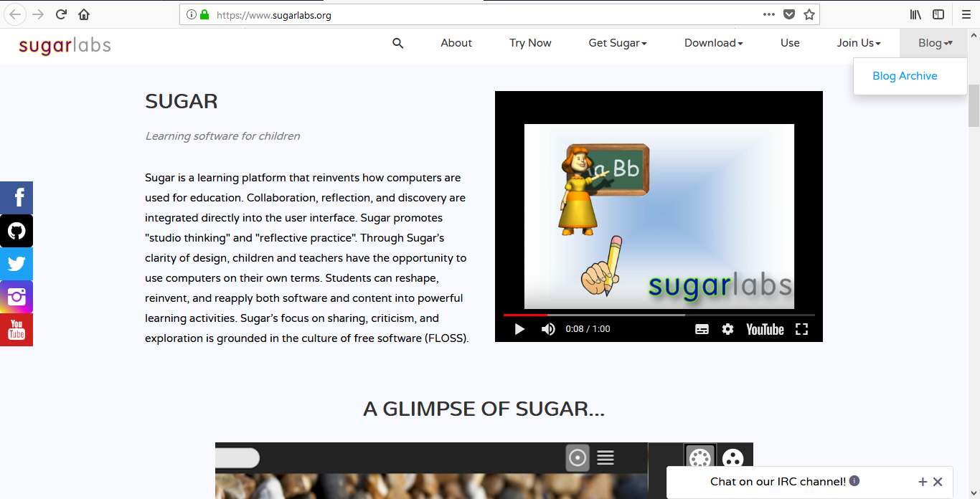980x499 pixels.
Task: Click the Blog Archive link
Action: pyautogui.click(x=905, y=76)
